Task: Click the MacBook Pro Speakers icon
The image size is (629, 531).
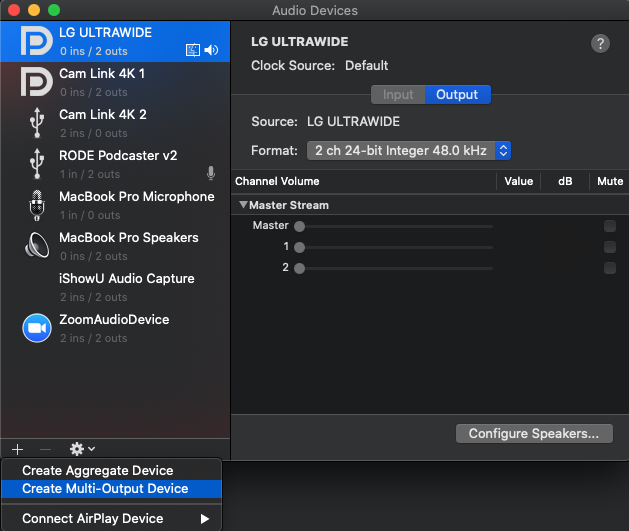Action: point(37,245)
